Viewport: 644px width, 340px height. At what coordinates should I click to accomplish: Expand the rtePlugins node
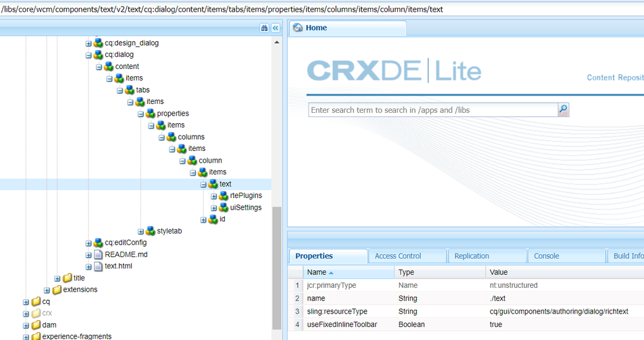tap(214, 196)
